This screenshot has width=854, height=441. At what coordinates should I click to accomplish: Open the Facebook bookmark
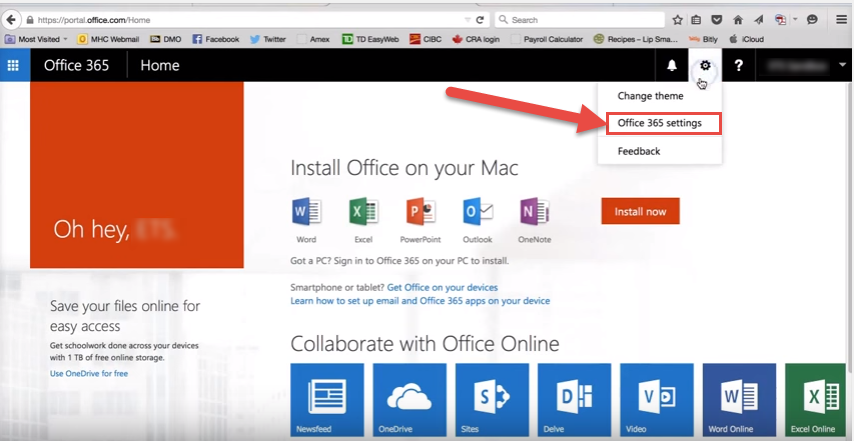pos(216,39)
